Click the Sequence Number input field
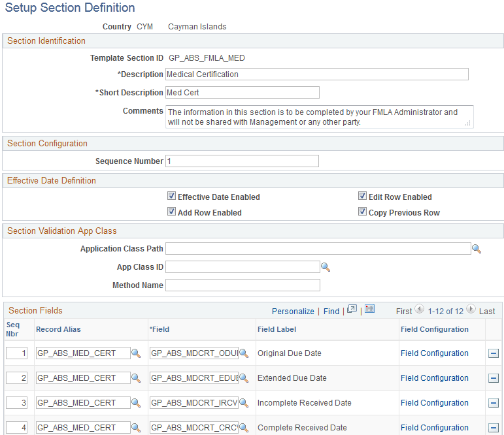504x435 pixels. (x=242, y=161)
